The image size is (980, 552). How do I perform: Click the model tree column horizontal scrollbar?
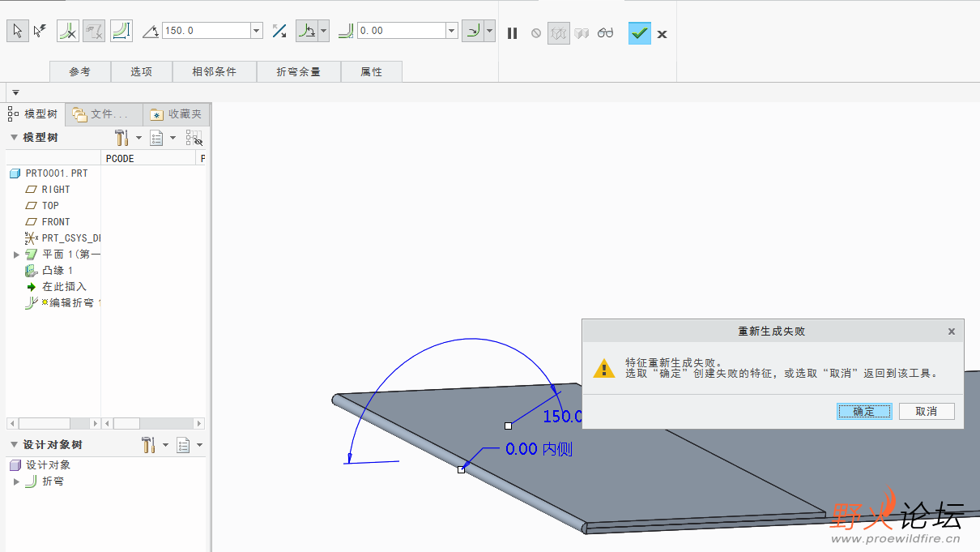[154, 423]
